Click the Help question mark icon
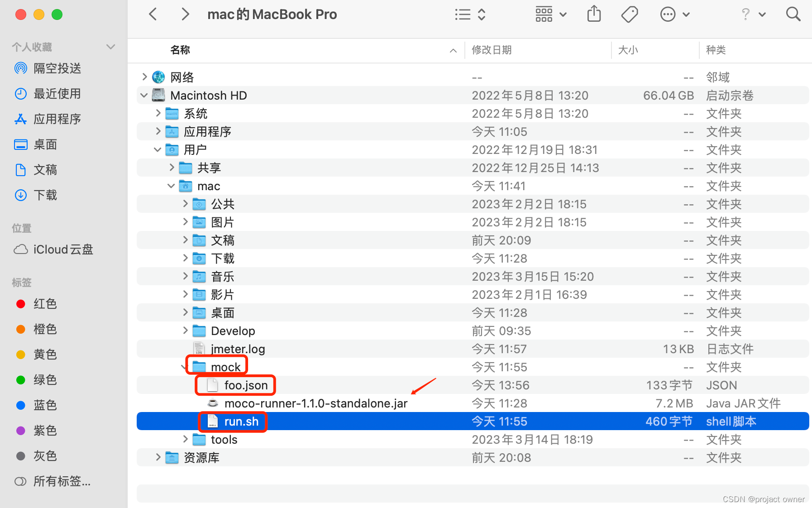Image resolution: width=812 pixels, height=508 pixels. coord(745,14)
